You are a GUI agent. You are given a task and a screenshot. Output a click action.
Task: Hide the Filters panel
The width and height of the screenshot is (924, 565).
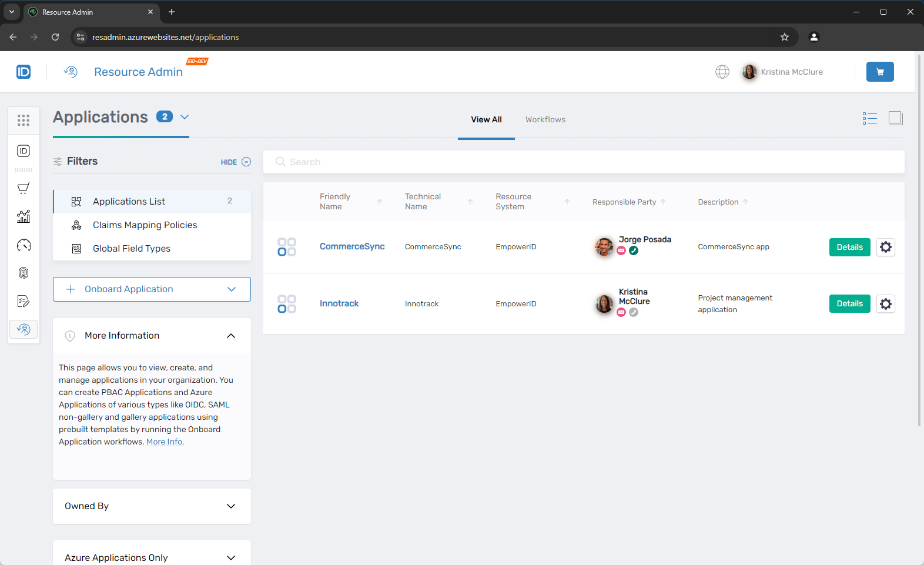tap(236, 162)
